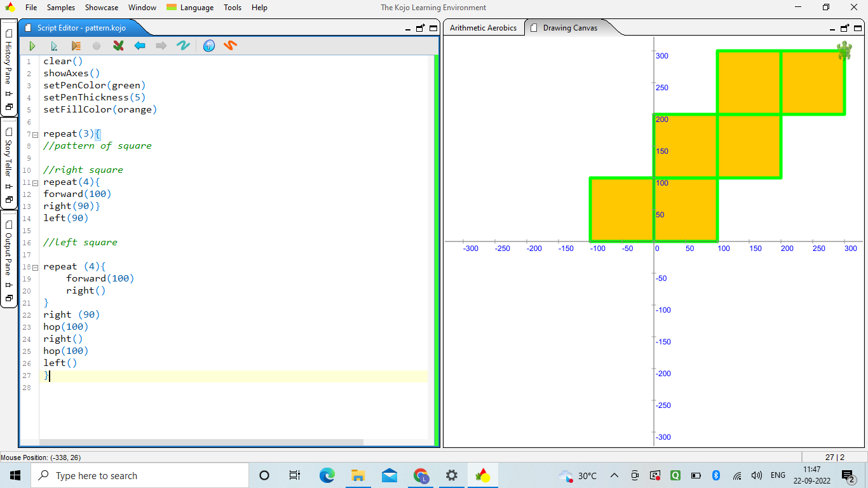Screen dimensions: 868x488
Task: Click the blue previous history arrow
Action: tap(140, 46)
